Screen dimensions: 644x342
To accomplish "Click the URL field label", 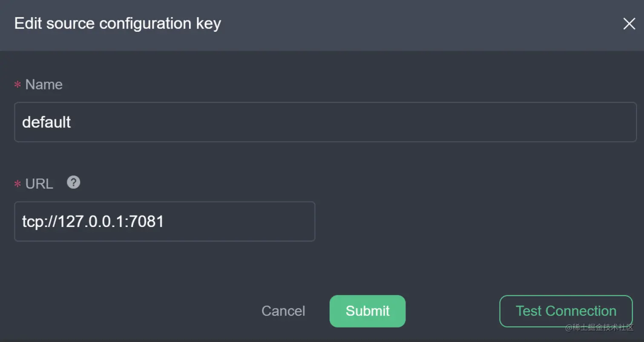I will pos(39,183).
